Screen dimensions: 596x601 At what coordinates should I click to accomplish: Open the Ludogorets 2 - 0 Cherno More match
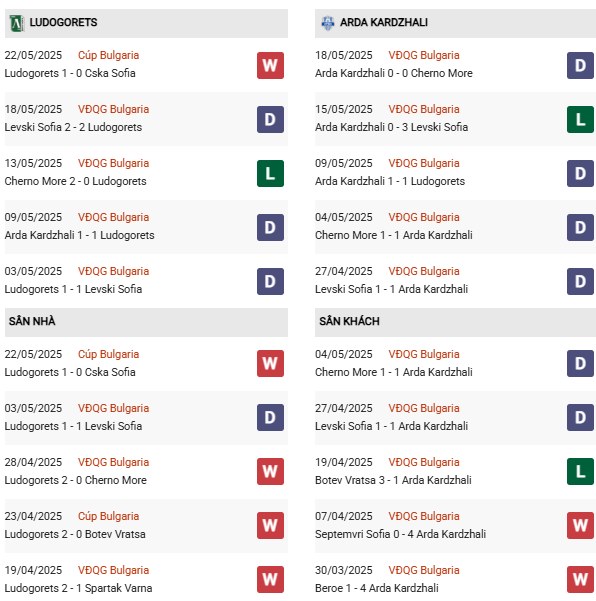pyautogui.click(x=76, y=480)
